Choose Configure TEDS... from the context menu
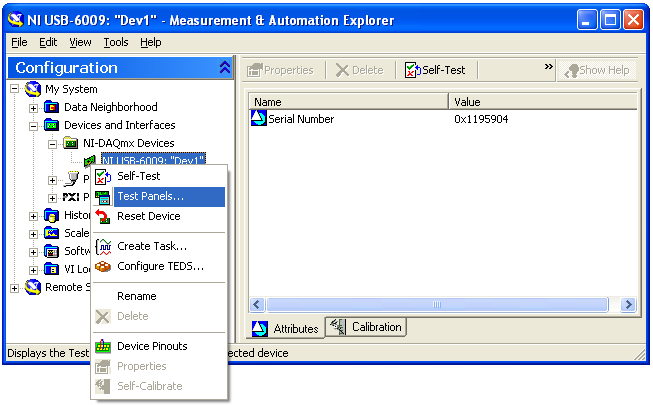 click(159, 266)
